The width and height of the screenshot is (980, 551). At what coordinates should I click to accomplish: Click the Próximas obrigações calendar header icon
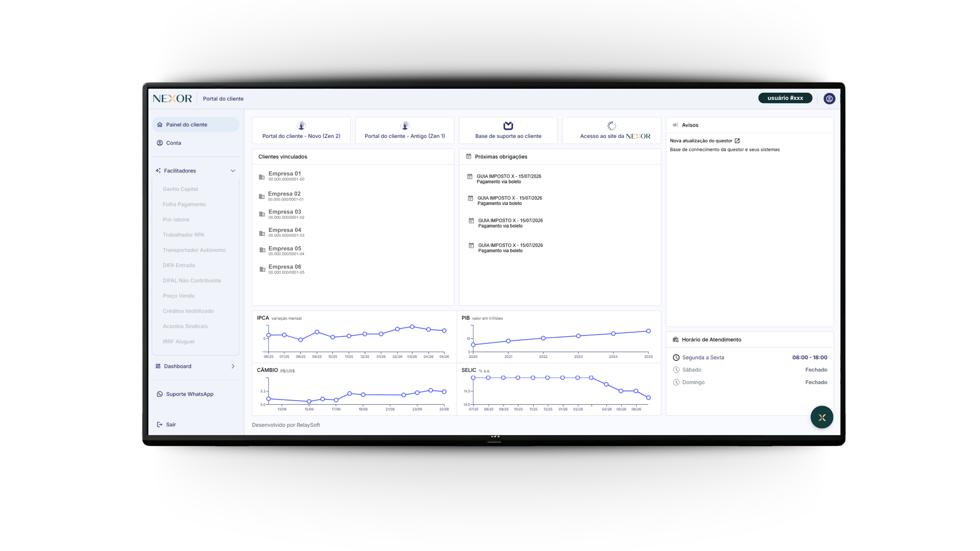pos(469,156)
